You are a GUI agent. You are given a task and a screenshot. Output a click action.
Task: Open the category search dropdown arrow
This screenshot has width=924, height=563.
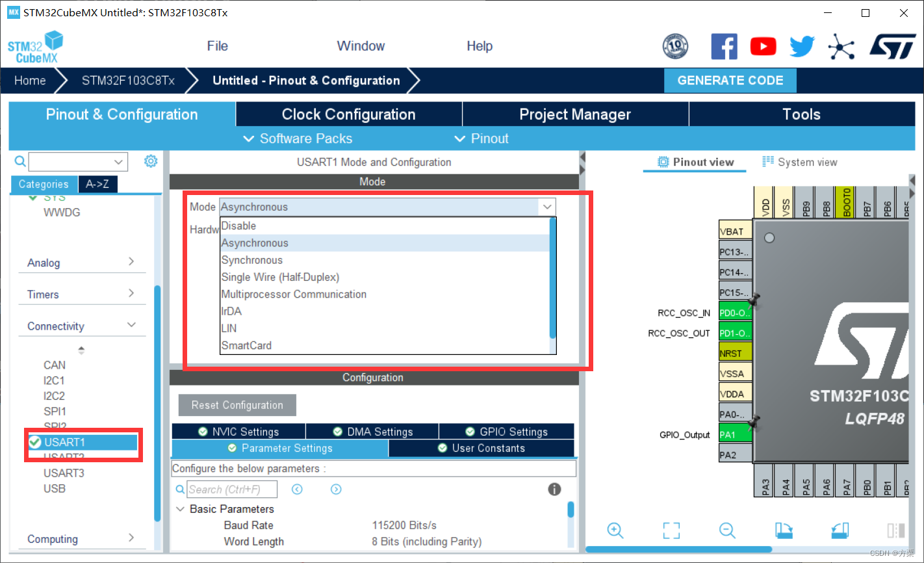point(118,162)
